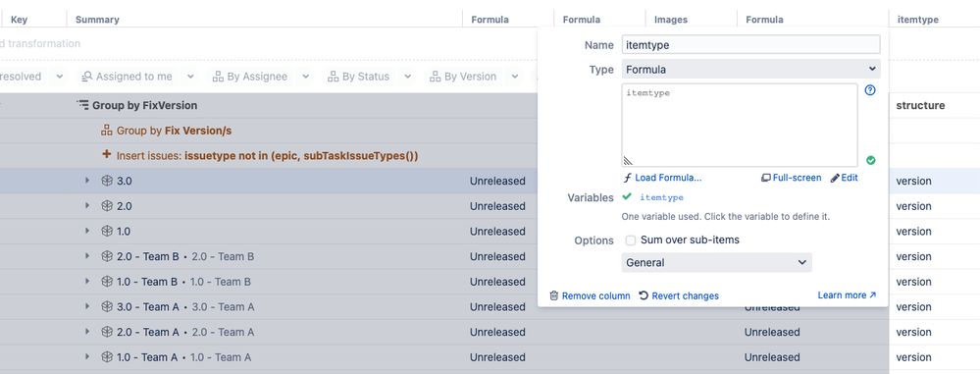Click inside the Name field containing itemtype

click(x=750, y=44)
